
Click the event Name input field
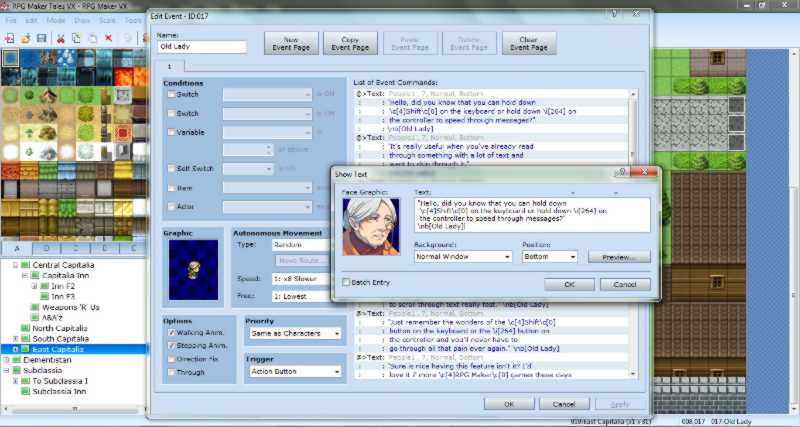(x=202, y=47)
